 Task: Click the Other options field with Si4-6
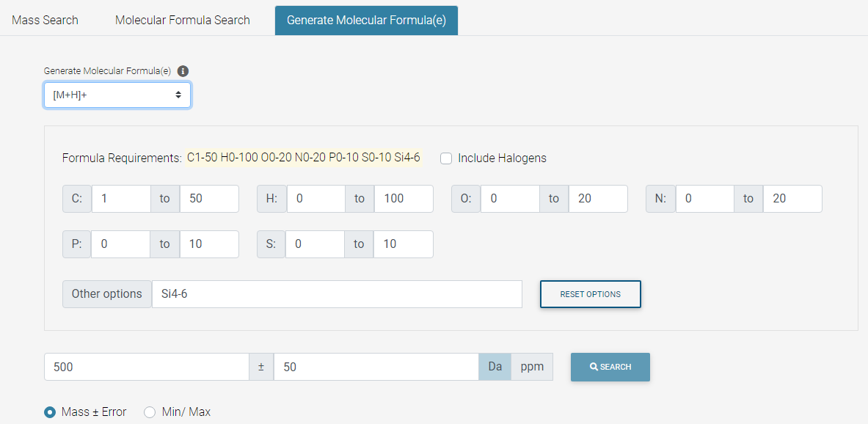(337, 294)
